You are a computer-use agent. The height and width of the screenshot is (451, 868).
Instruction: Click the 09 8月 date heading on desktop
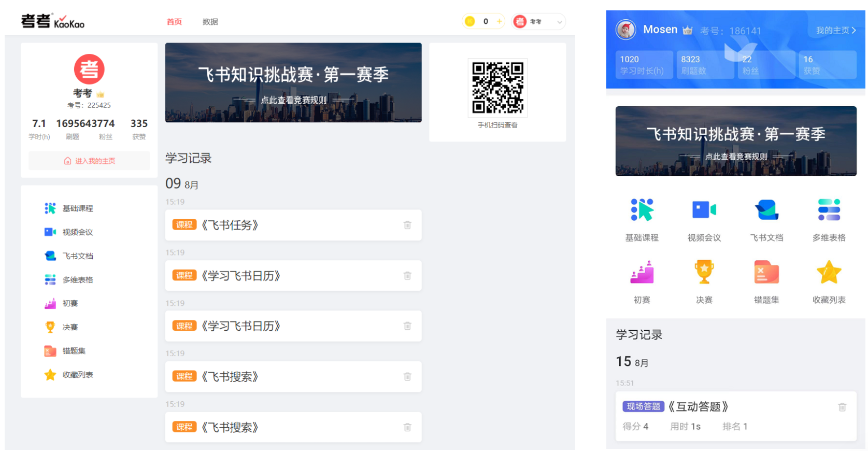(x=182, y=184)
